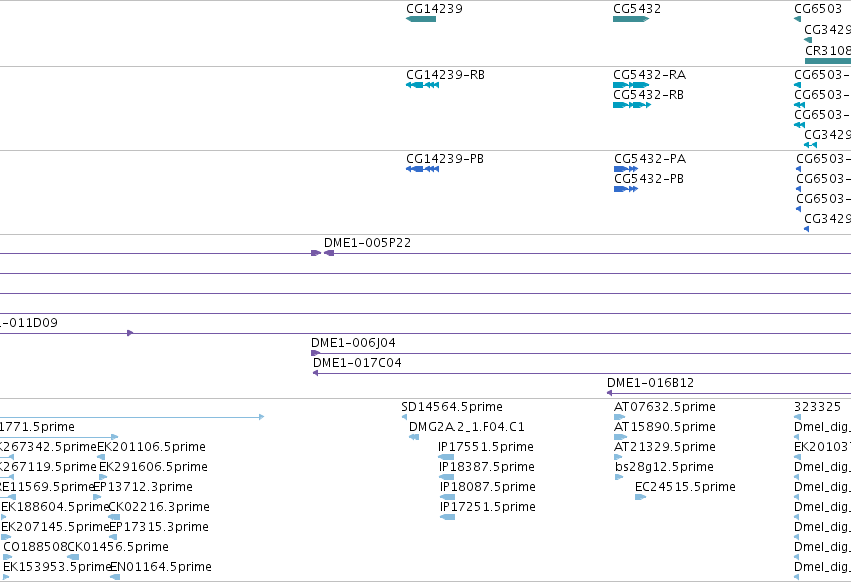The width and height of the screenshot is (851, 582).
Task: Select the IP17551.5prime EST glyph
Action: pos(446,457)
